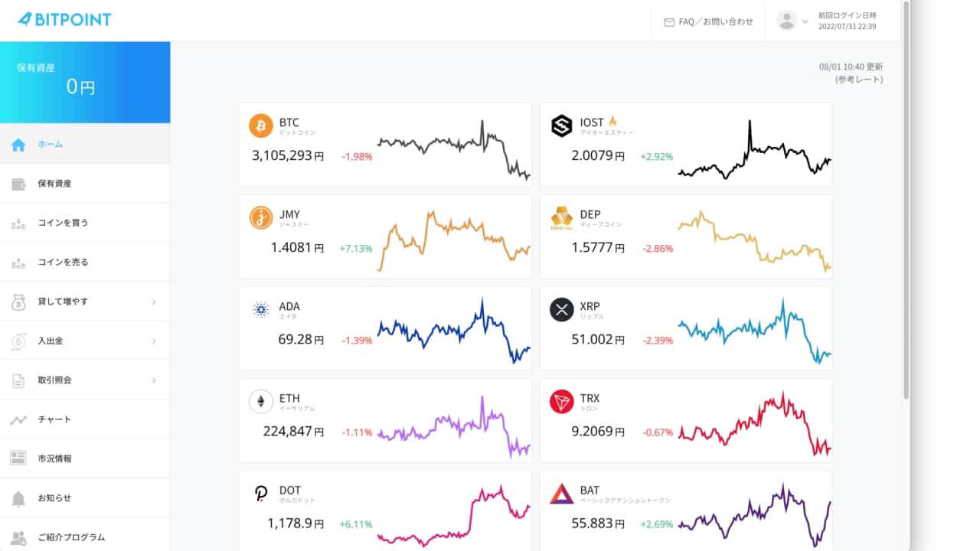This screenshot has width=980, height=551.
Task: Click the XRP Ripple coin icon
Action: pyautogui.click(x=562, y=309)
